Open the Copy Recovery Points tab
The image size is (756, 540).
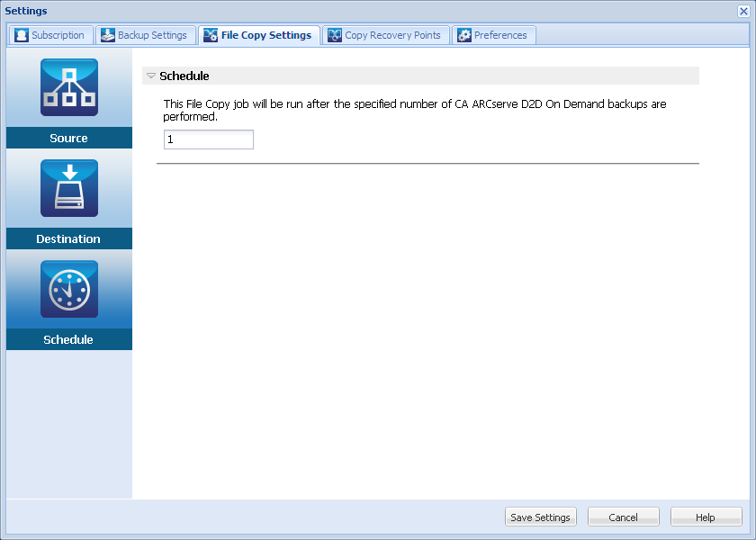385,34
